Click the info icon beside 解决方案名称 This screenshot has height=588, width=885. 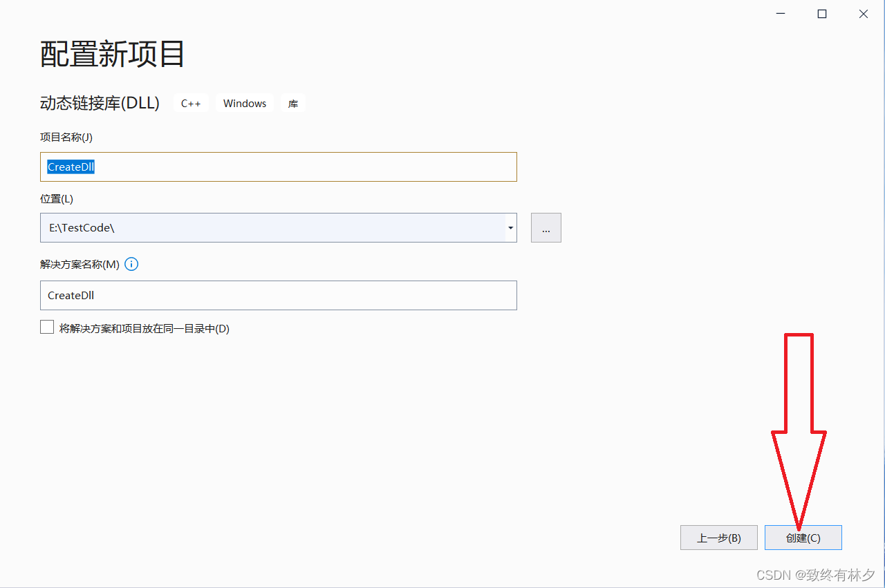(x=131, y=264)
